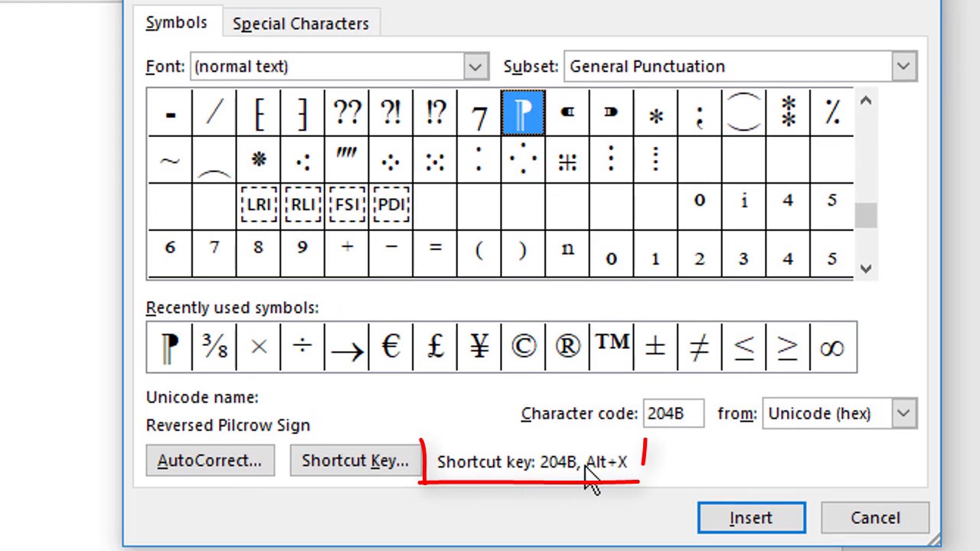Choose the reversed semicolon symbol
The height and width of the screenshot is (551, 980).
[x=699, y=113]
